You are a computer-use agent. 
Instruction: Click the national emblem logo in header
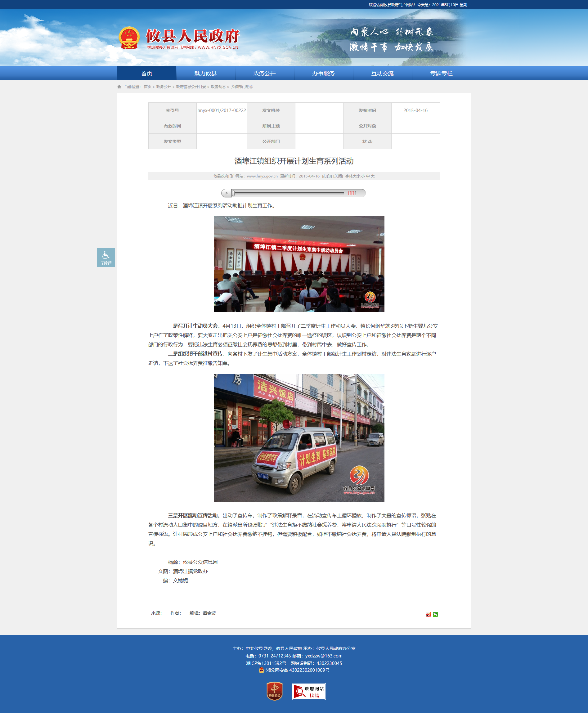(129, 38)
